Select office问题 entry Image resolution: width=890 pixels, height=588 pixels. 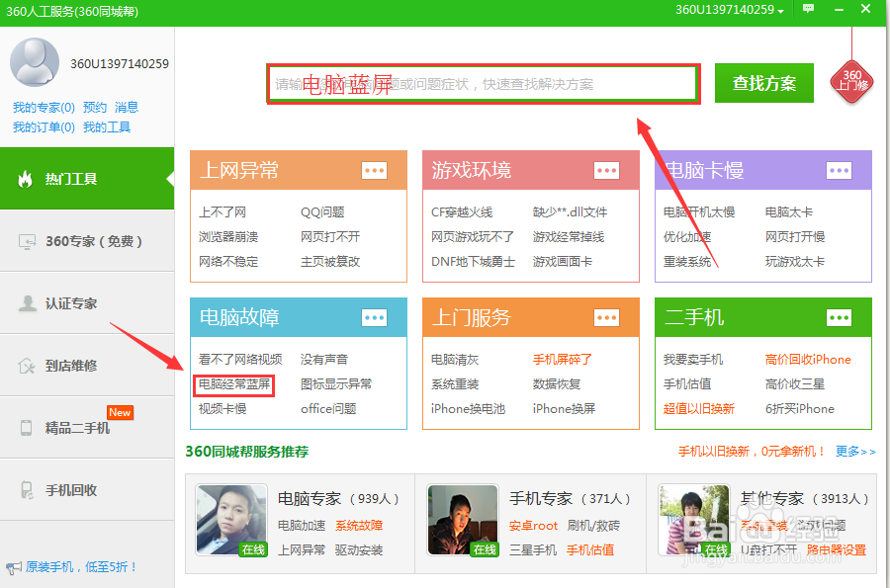point(328,409)
